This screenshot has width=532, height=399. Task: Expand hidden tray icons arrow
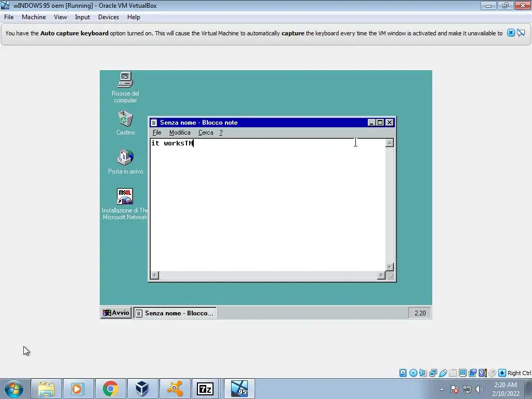[x=442, y=389]
